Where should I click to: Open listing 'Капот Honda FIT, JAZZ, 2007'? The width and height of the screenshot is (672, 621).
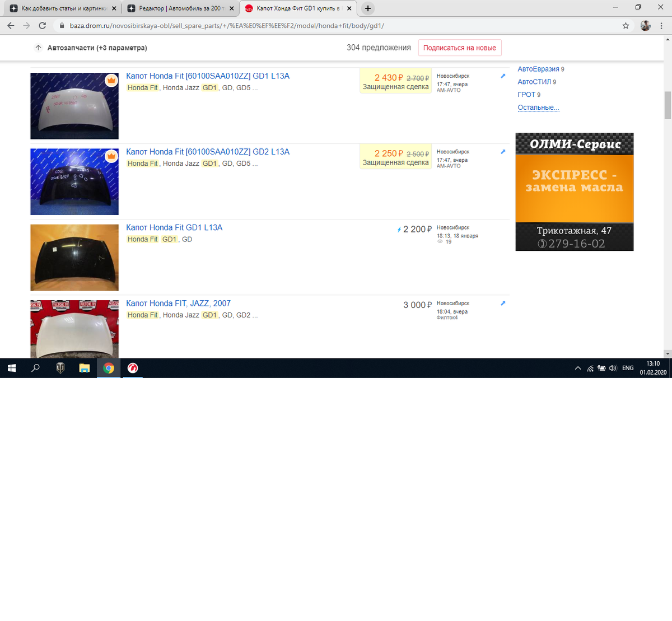pyautogui.click(x=178, y=303)
